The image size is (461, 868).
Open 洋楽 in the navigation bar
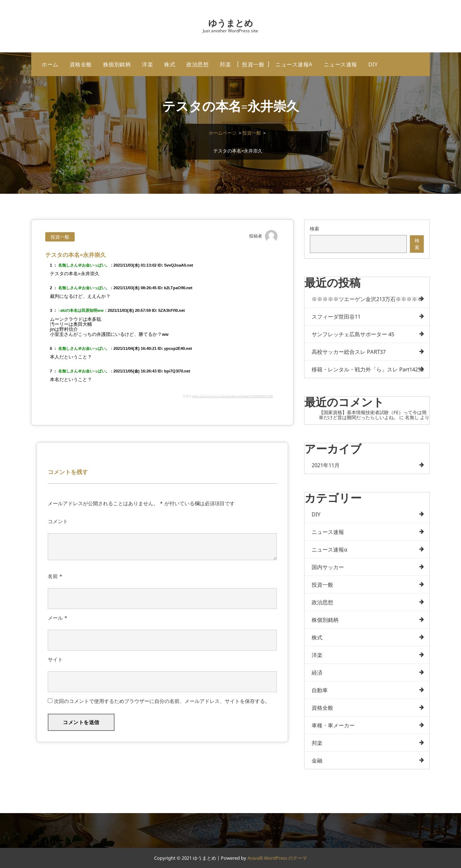[x=147, y=65]
